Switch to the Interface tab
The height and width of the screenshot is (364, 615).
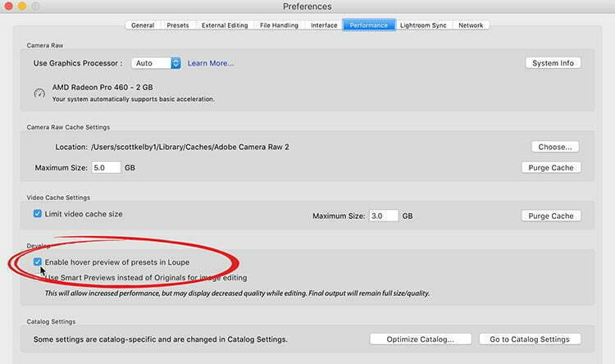[x=324, y=25]
